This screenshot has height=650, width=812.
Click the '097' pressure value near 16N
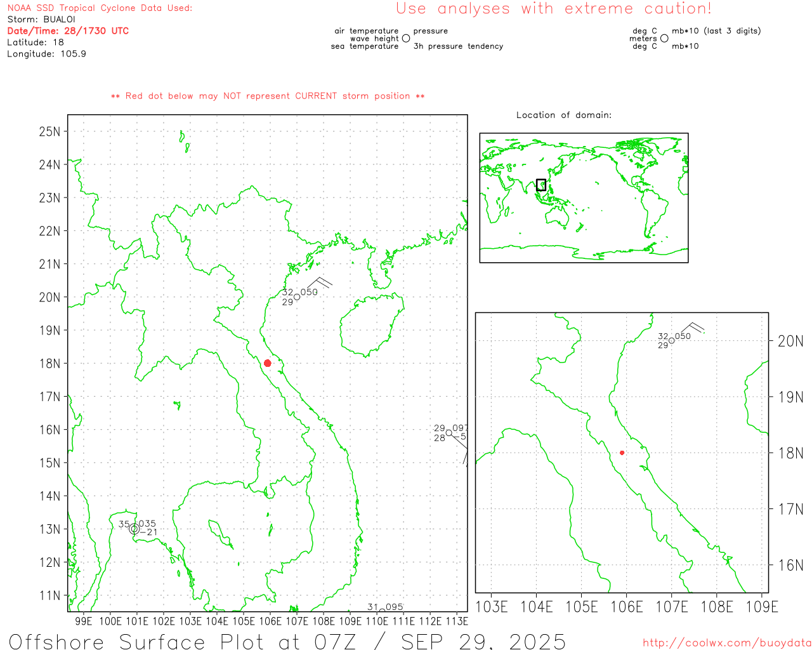coord(461,428)
